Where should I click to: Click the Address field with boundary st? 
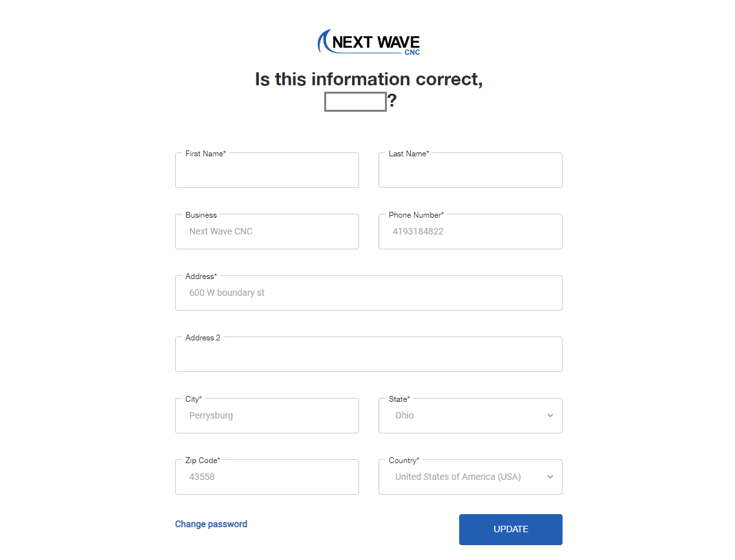[368, 293]
